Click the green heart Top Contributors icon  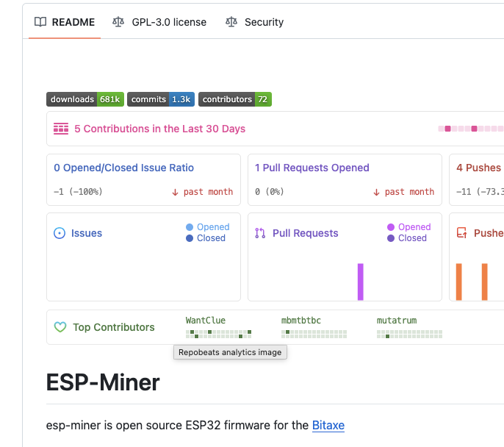60,327
